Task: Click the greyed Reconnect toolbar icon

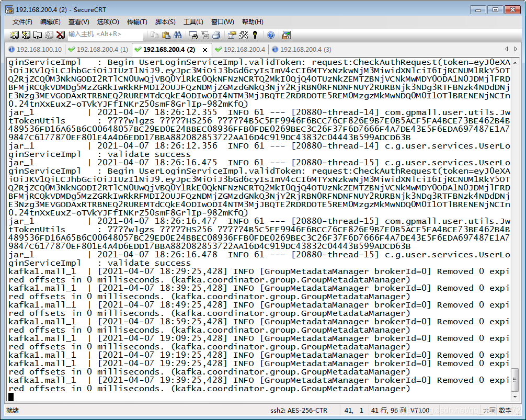Action: (x=49, y=35)
